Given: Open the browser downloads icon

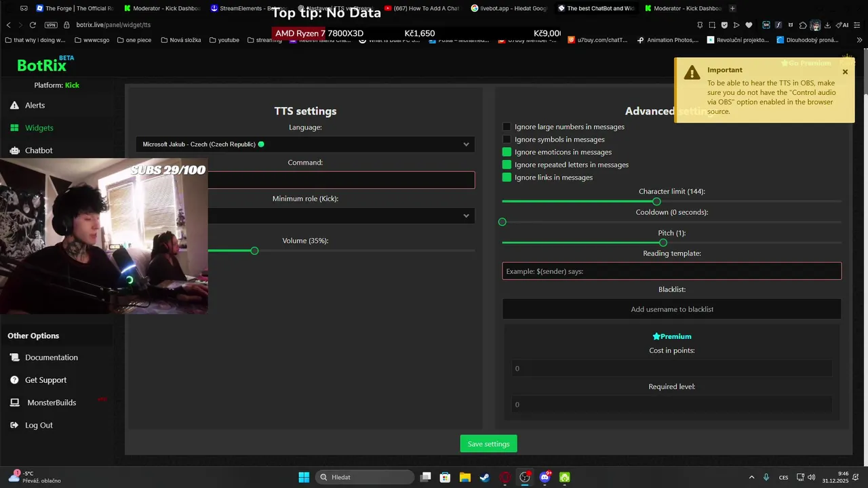Looking at the screenshot, I should (x=827, y=25).
